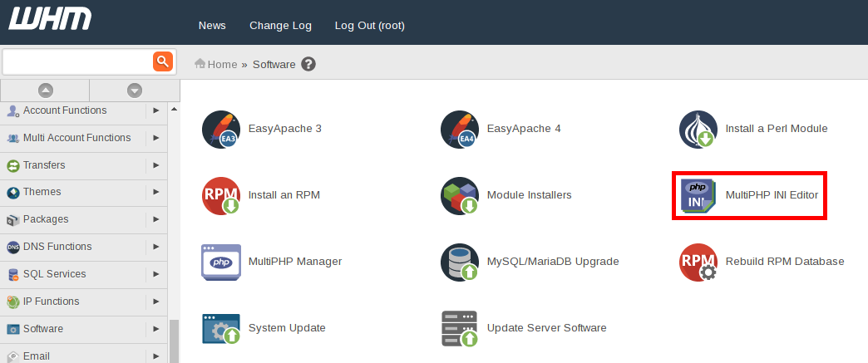
Task: Expand the DNS Functions sidebar arrow
Action: coord(156,247)
